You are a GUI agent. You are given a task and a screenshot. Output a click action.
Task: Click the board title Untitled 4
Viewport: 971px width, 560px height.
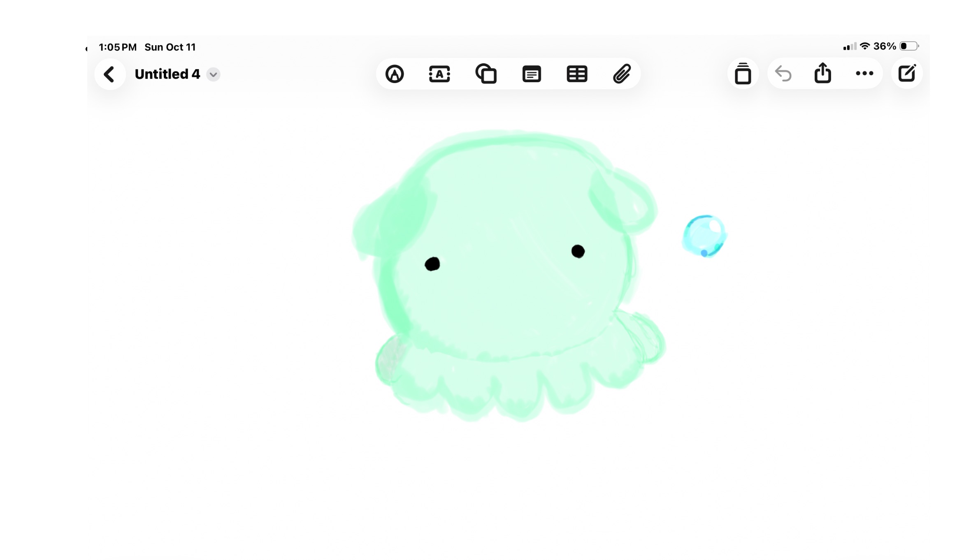(x=167, y=74)
